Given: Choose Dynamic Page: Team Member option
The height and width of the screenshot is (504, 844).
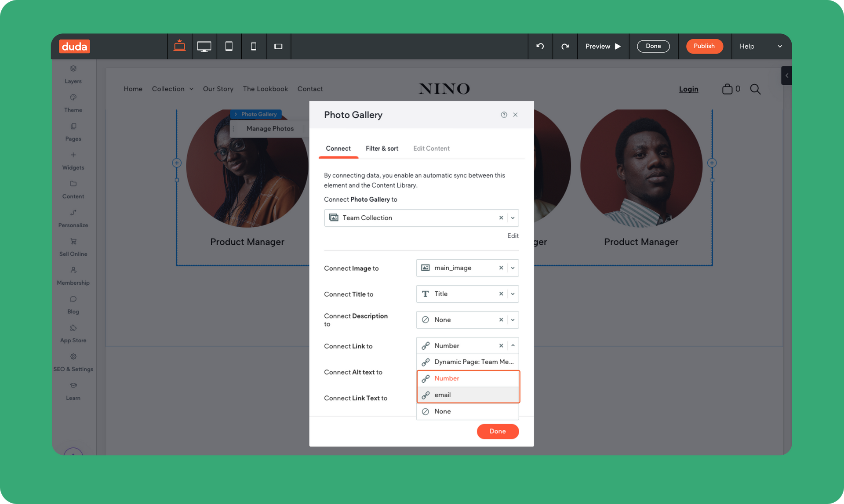Looking at the screenshot, I should tap(468, 362).
